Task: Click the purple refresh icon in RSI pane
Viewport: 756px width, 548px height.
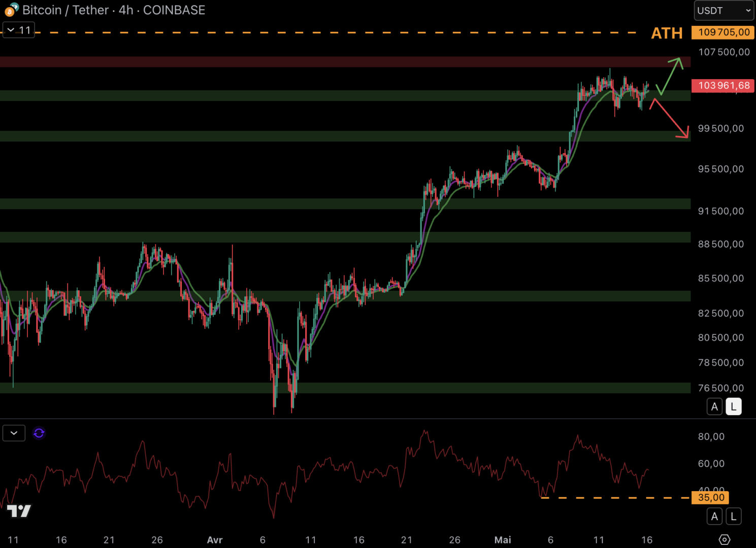Action: (x=39, y=433)
